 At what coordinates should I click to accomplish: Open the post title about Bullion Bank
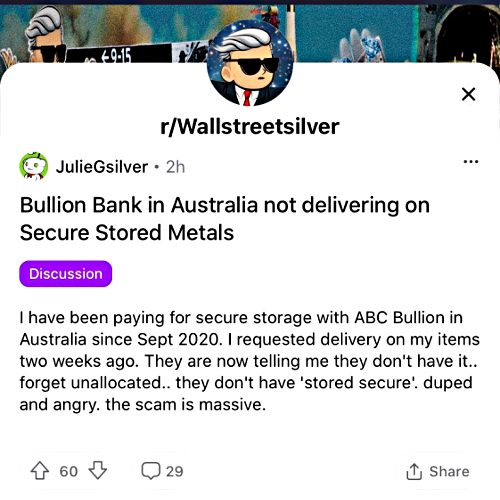pos(225,219)
